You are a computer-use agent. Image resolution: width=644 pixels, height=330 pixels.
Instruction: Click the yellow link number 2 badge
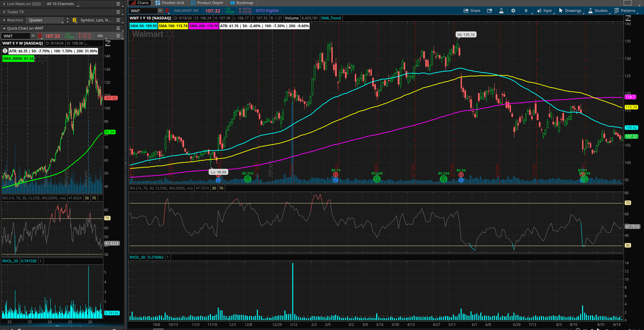(x=74, y=20)
